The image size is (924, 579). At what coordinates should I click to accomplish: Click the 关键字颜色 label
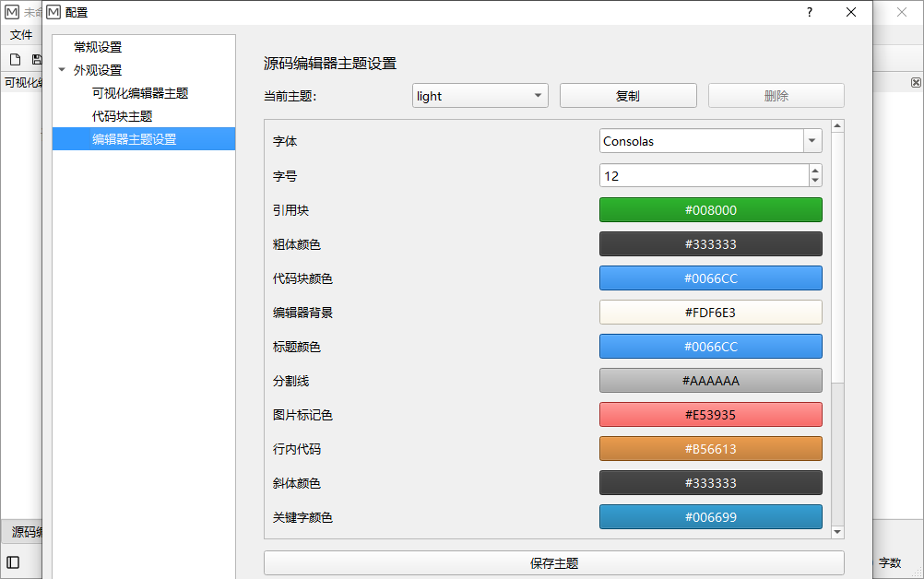pos(302,517)
